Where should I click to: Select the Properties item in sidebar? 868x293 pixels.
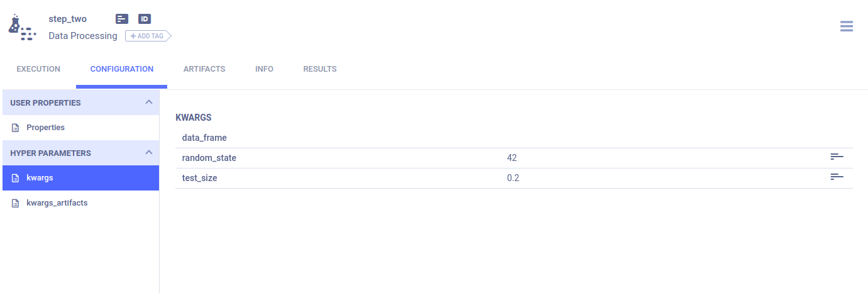[x=80, y=128]
